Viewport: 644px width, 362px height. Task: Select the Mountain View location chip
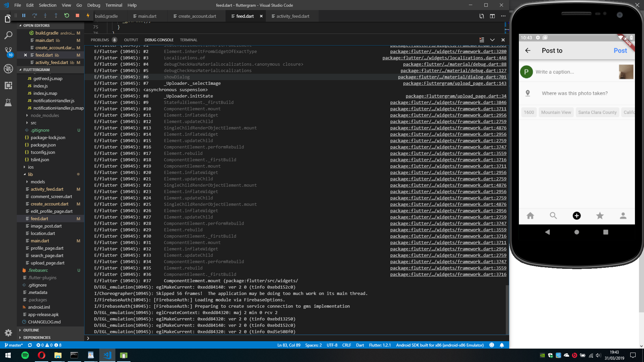pyautogui.click(x=556, y=112)
